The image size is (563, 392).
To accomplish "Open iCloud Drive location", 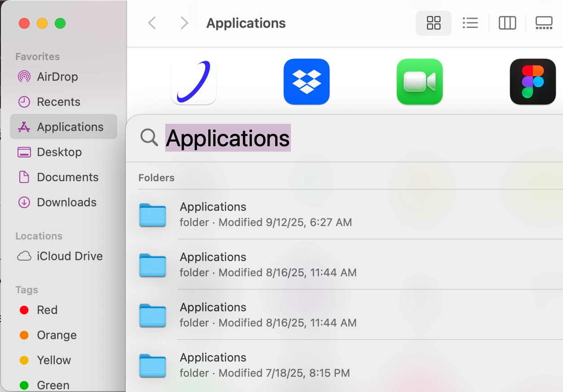I will [x=63, y=256].
